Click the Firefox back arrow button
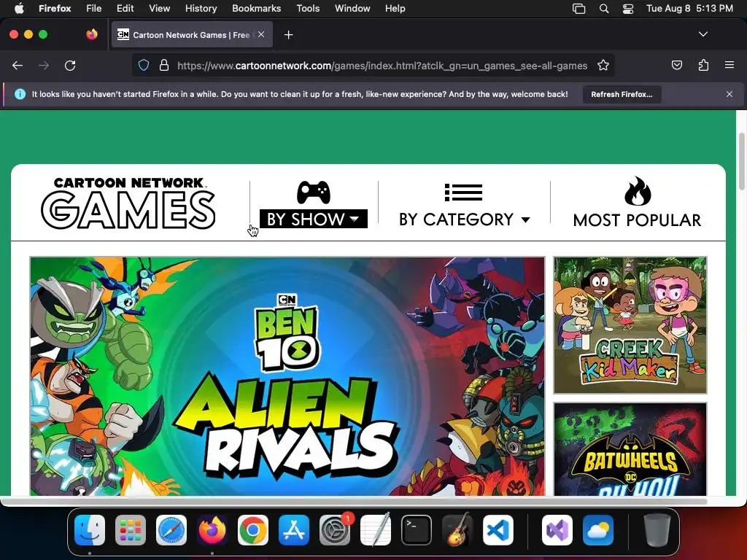This screenshot has width=747, height=560. [x=18, y=65]
